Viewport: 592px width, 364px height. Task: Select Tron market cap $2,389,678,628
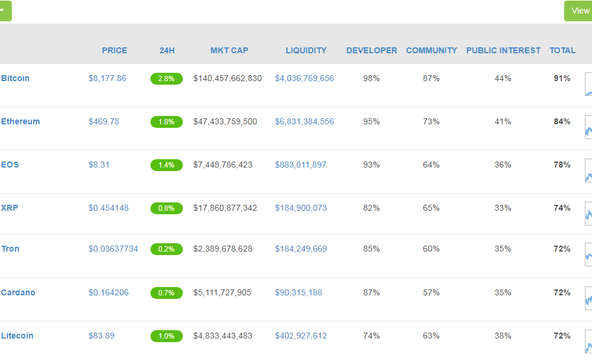point(223,249)
